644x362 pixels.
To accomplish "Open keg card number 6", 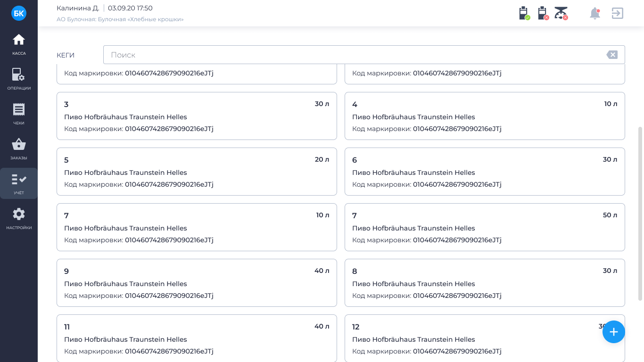I will [x=485, y=172].
